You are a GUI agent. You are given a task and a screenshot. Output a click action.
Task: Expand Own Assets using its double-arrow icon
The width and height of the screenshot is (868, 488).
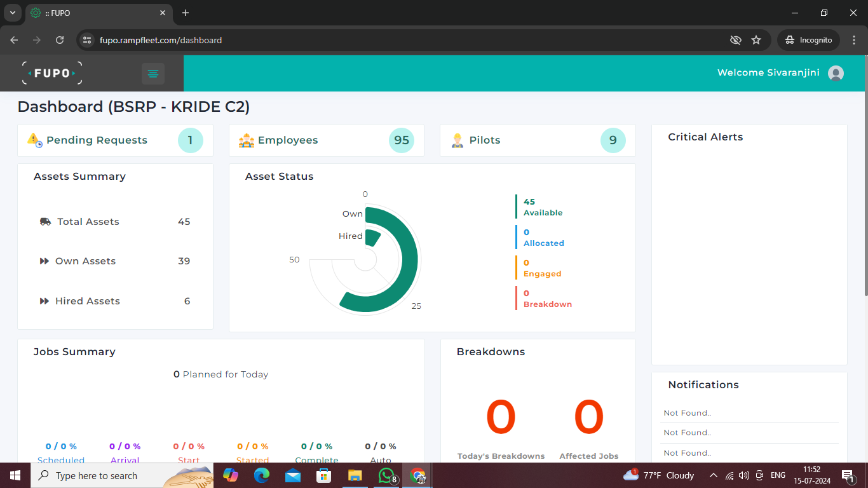point(45,261)
